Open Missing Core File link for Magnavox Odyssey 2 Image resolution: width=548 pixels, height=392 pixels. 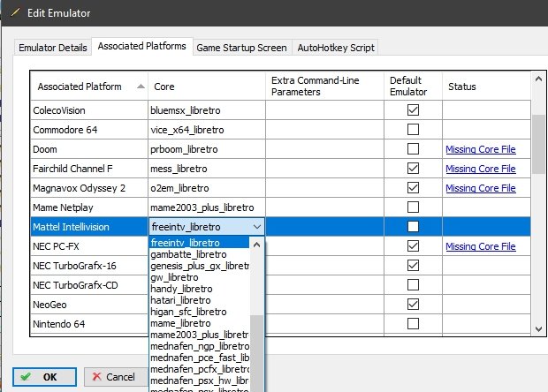tap(481, 188)
